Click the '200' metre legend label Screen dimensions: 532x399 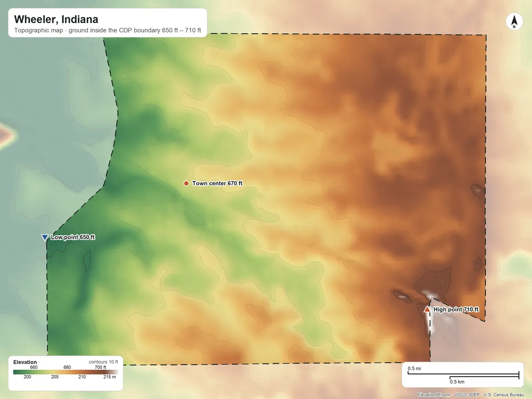(27, 377)
